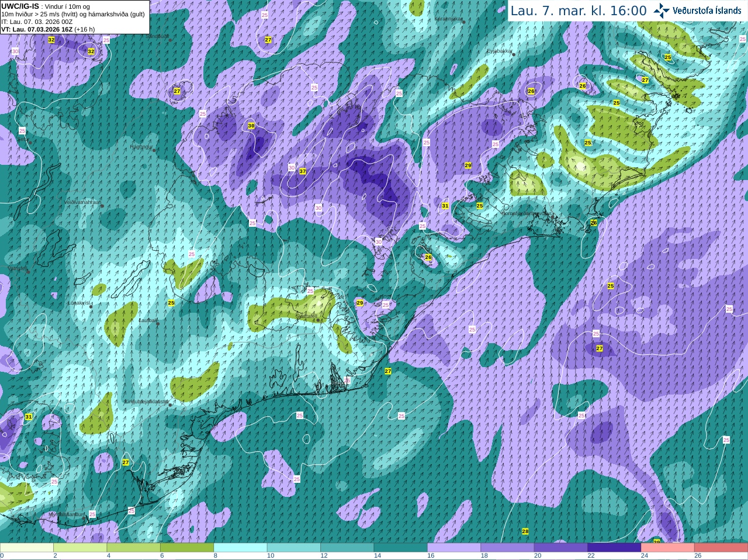The height and width of the screenshot is (560, 748).
Task: Click the 14–16 m/s legend swatch
Action: tap(401, 548)
